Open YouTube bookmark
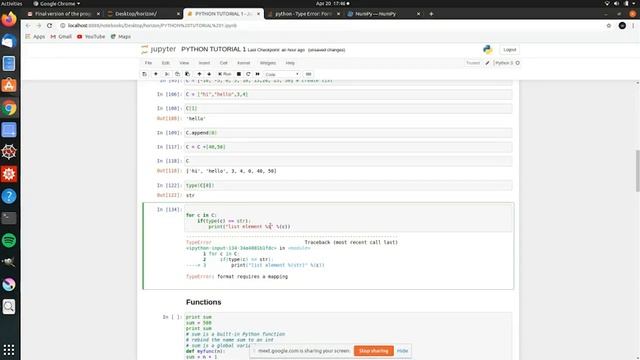The height and width of the screenshot is (360, 640). (x=91, y=36)
